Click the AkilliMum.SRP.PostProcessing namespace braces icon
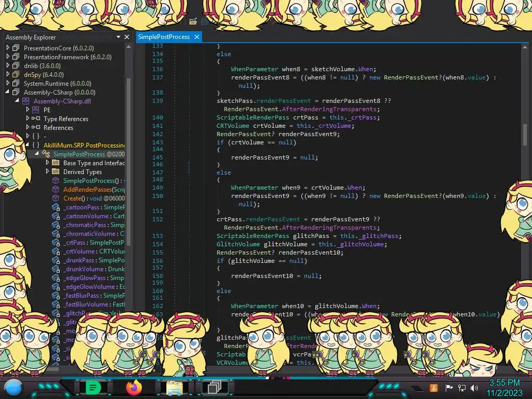Image resolution: width=532 pixels, height=399 pixels. click(x=36, y=145)
